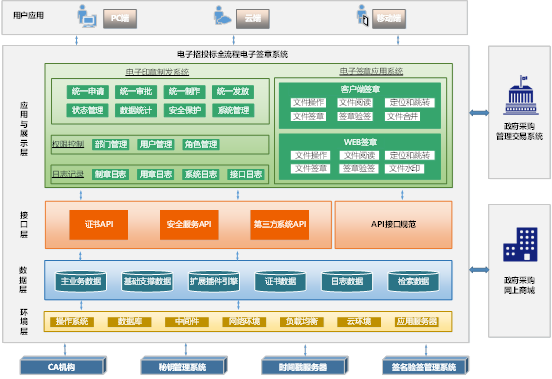Image resolution: width=552 pixels, height=379 pixels.
Task: Click the 电子招投标全流程电子签章系统 title
Action: [233, 54]
